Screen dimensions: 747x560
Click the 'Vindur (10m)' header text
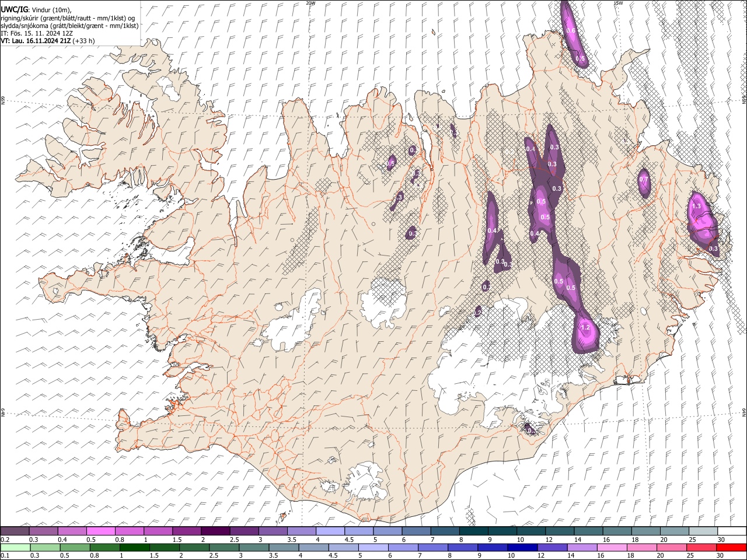(x=51, y=10)
